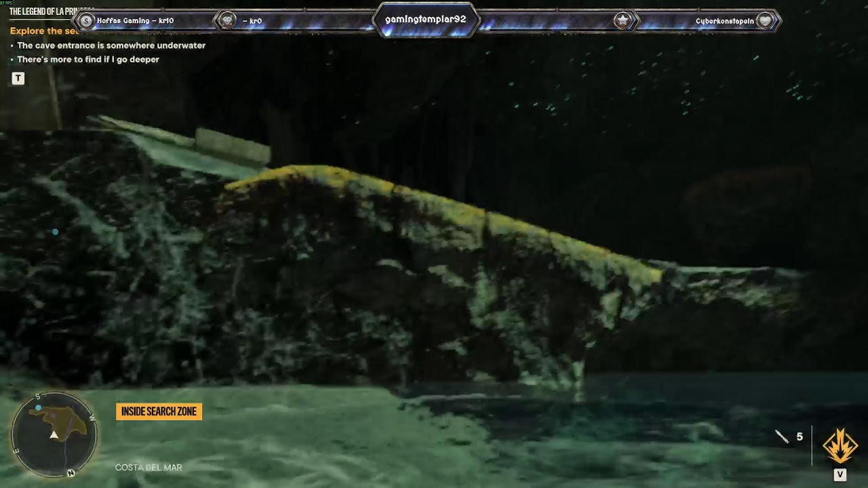Click the W compass marker on minimap
The image size is (868, 488).
[92, 418]
